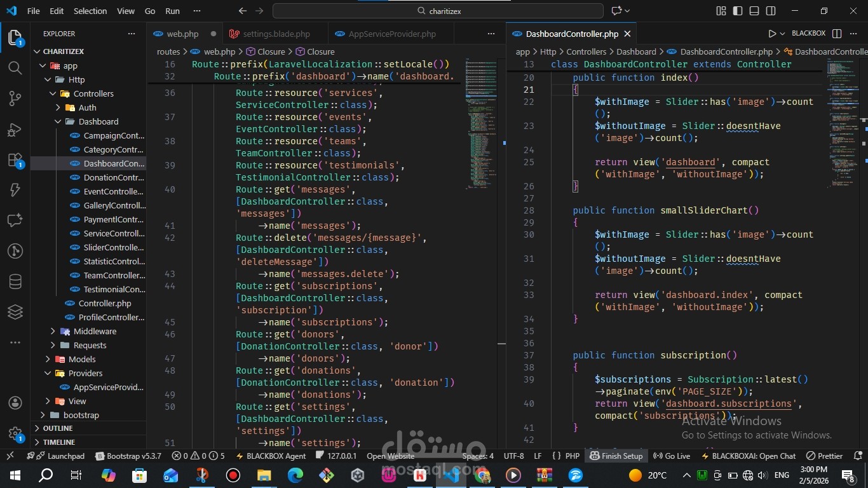This screenshot has width=868, height=488.
Task: Open the Run and Debug view
Action: point(15,130)
